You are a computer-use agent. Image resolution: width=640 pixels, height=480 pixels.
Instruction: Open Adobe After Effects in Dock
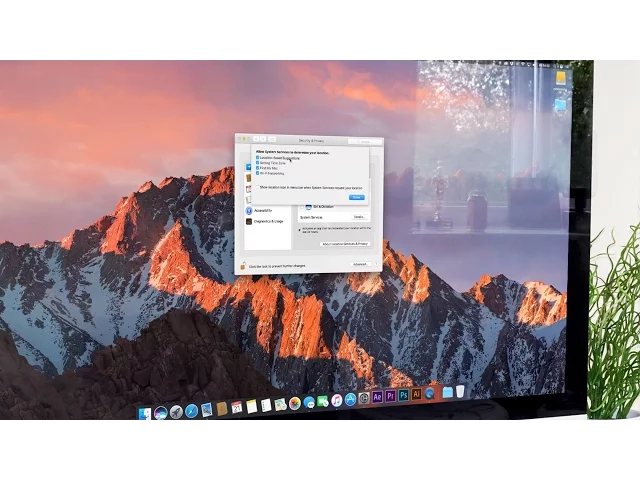pyautogui.click(x=377, y=397)
